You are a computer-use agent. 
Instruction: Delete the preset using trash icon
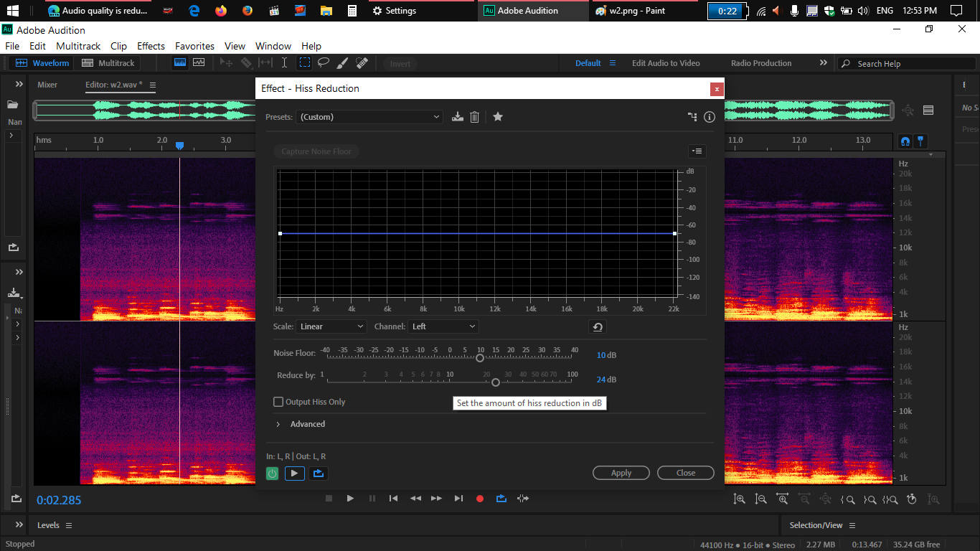tap(474, 117)
